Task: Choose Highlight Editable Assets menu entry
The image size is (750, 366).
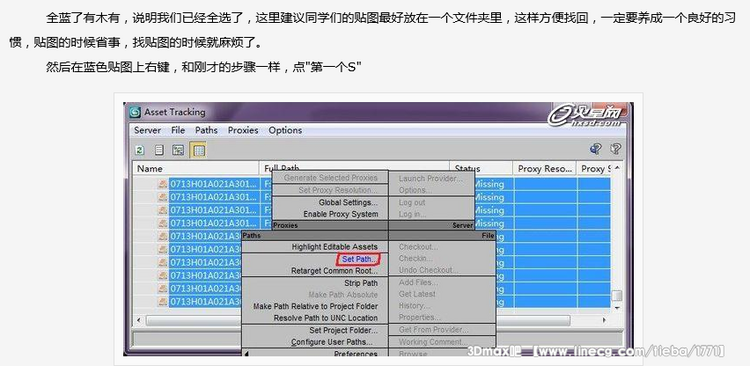Action: tap(334, 247)
